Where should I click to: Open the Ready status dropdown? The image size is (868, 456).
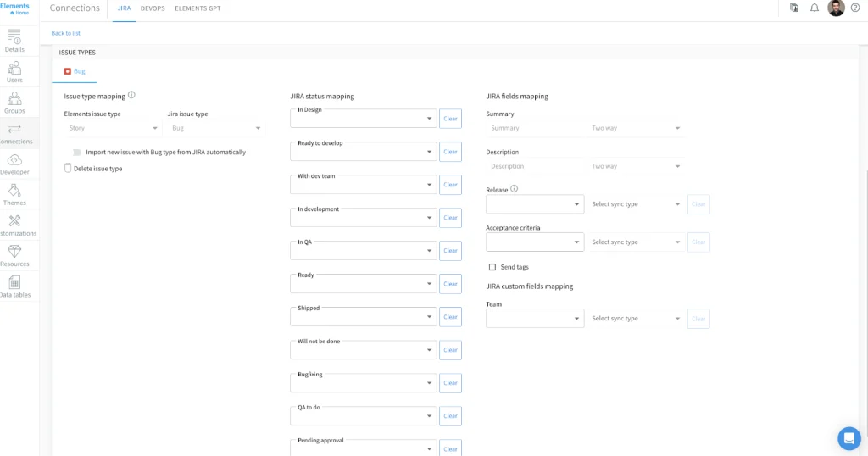coord(363,284)
